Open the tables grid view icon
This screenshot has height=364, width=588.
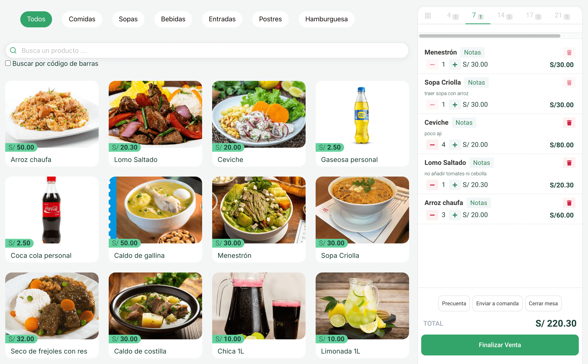(x=428, y=16)
